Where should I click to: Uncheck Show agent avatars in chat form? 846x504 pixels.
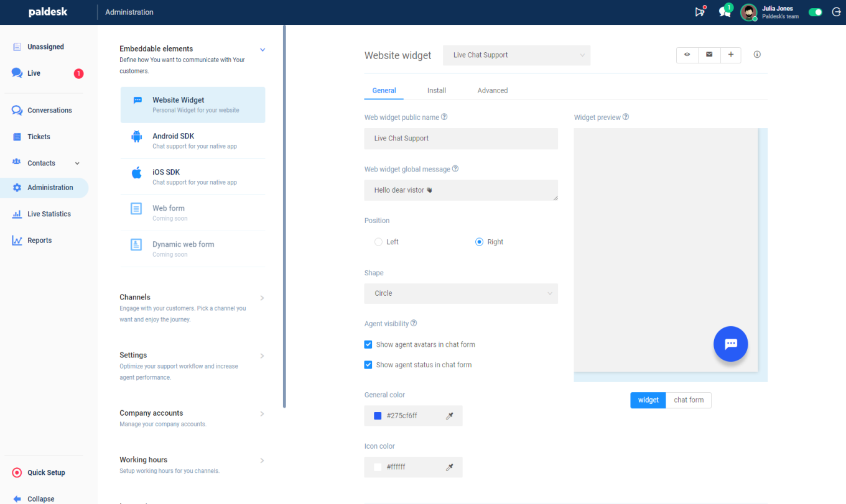click(x=368, y=344)
